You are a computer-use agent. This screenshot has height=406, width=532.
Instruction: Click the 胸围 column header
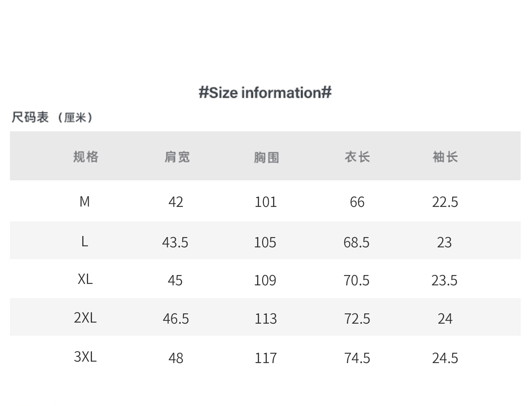click(266, 157)
